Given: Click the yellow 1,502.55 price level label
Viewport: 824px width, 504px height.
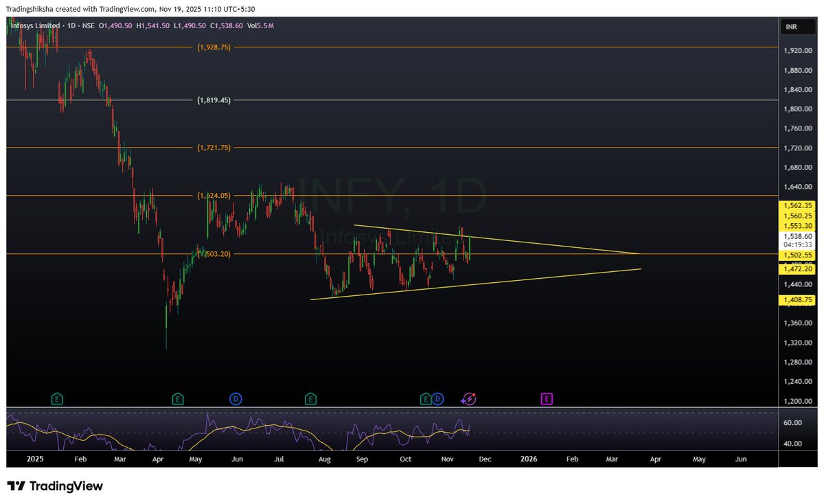Looking at the screenshot, I should point(797,255).
